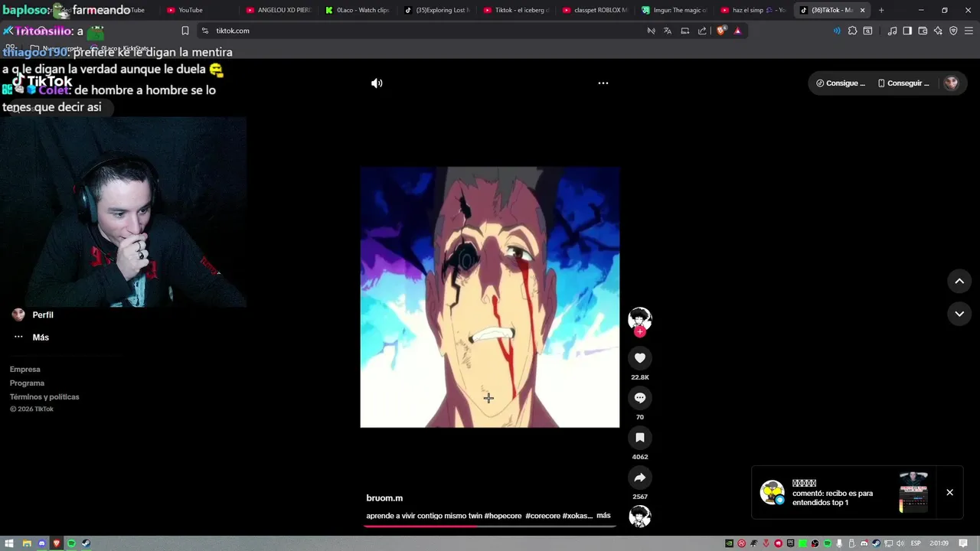
Task: Open Leo AI sparkle icon
Action: click(x=938, y=31)
